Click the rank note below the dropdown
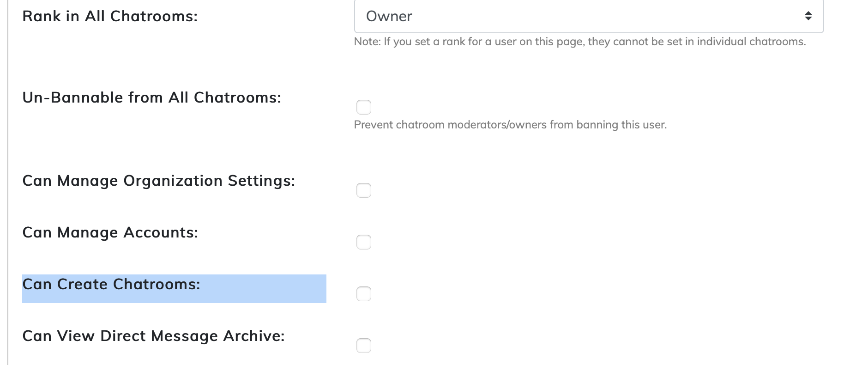 click(579, 42)
